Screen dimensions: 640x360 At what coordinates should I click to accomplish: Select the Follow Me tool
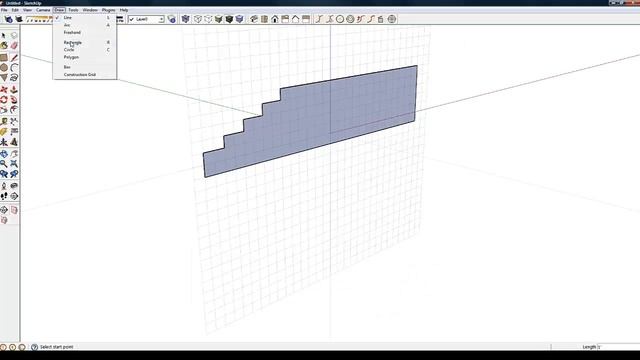point(14,100)
